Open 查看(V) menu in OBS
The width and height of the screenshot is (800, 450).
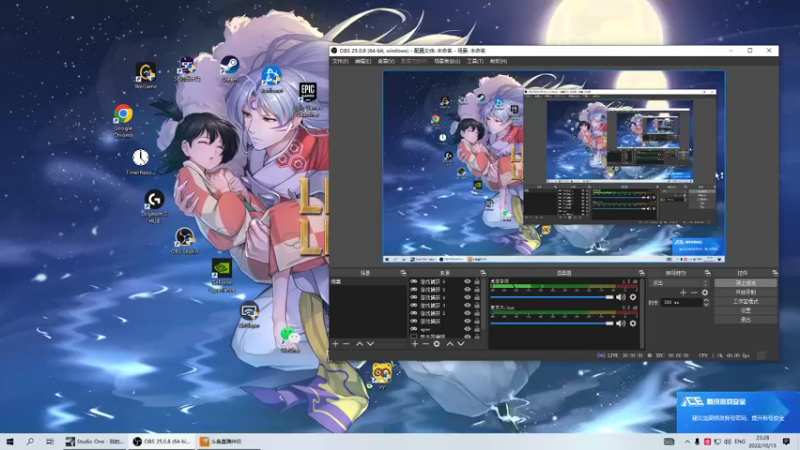386,61
